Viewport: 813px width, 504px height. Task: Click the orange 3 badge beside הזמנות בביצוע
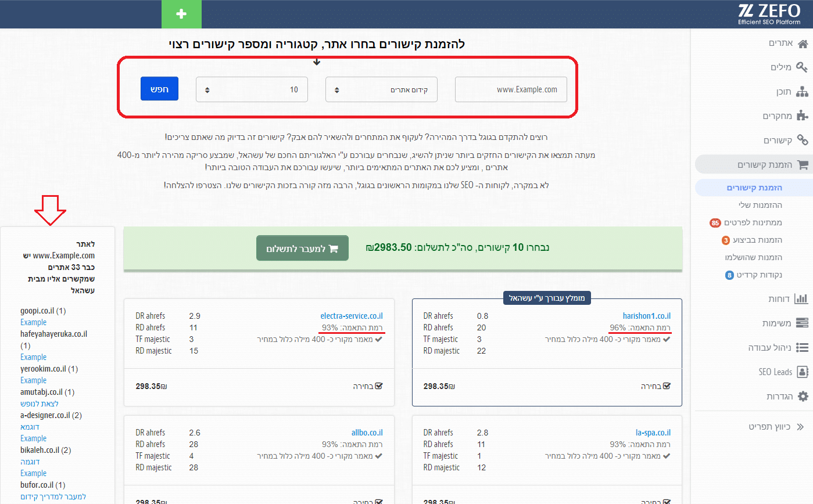pyautogui.click(x=726, y=240)
